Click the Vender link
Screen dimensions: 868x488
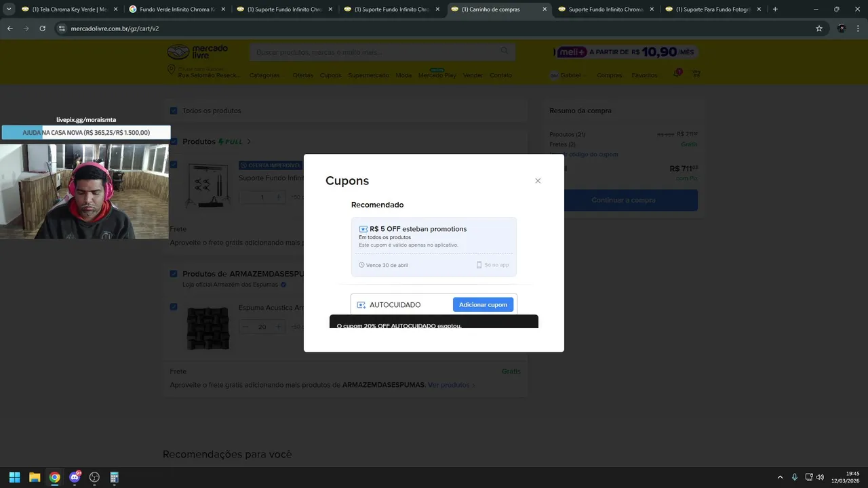(473, 75)
